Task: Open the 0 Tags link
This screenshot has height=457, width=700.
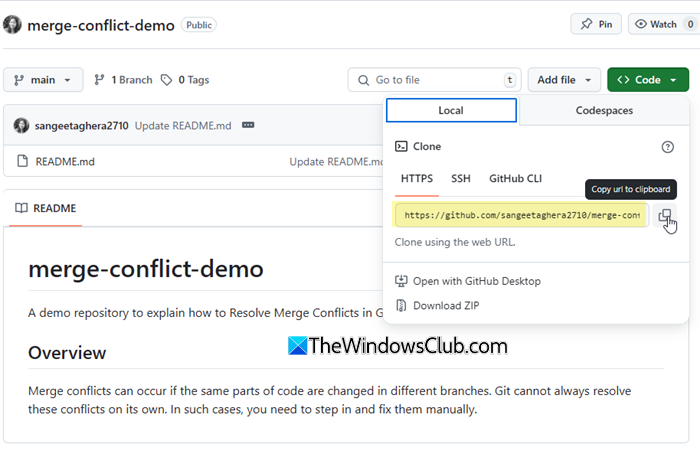Action: pyautogui.click(x=185, y=80)
